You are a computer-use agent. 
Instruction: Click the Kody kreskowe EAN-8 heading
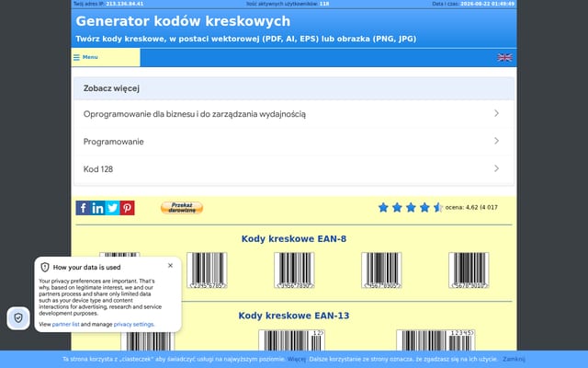click(294, 239)
